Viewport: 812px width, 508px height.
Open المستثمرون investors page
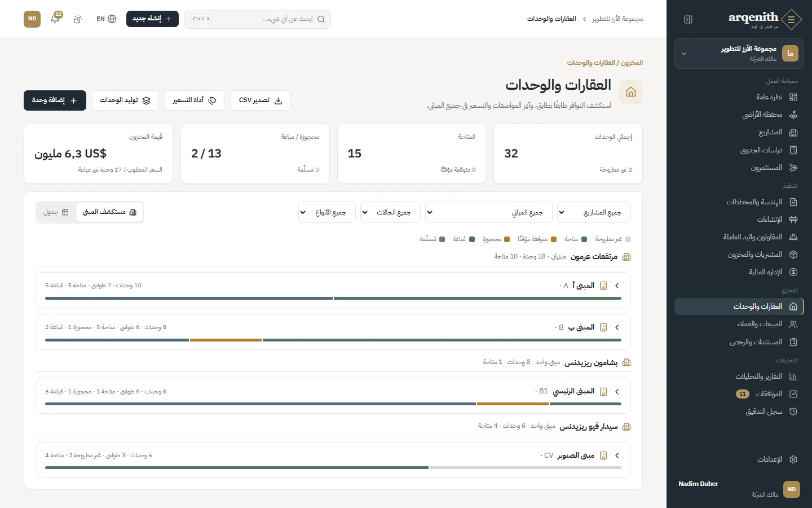tap(739, 168)
